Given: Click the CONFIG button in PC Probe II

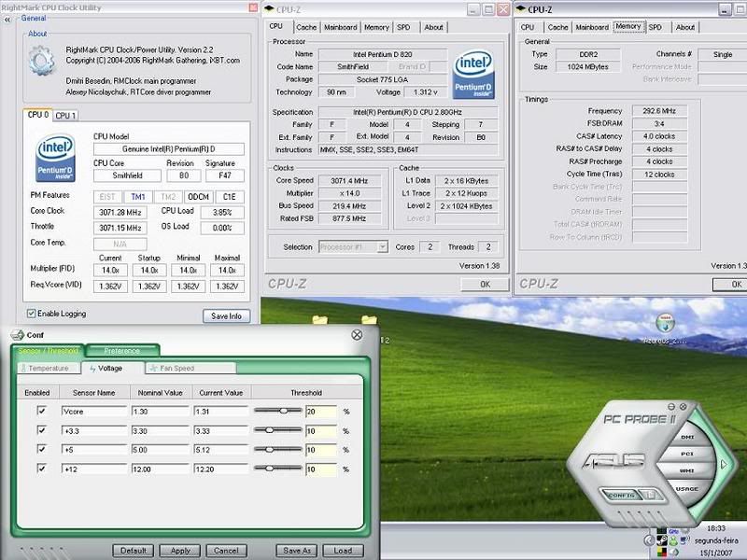Looking at the screenshot, I should (621, 496).
